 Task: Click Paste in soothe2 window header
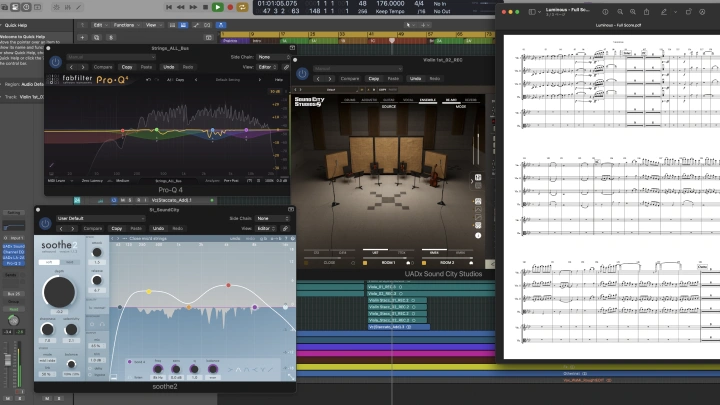tap(136, 228)
